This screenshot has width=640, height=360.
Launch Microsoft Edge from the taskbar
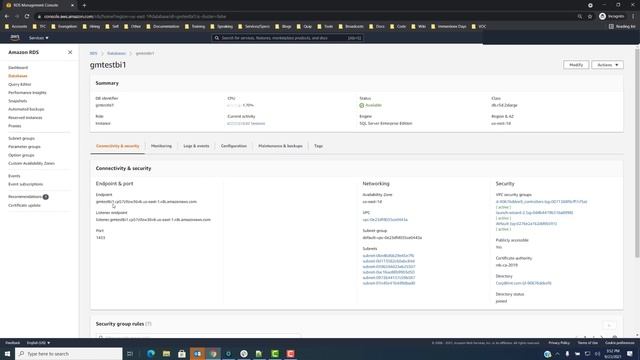click(x=151, y=353)
